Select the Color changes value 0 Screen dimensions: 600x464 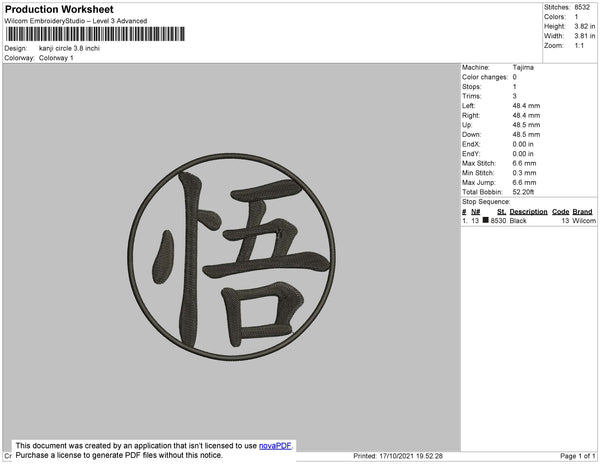point(515,77)
